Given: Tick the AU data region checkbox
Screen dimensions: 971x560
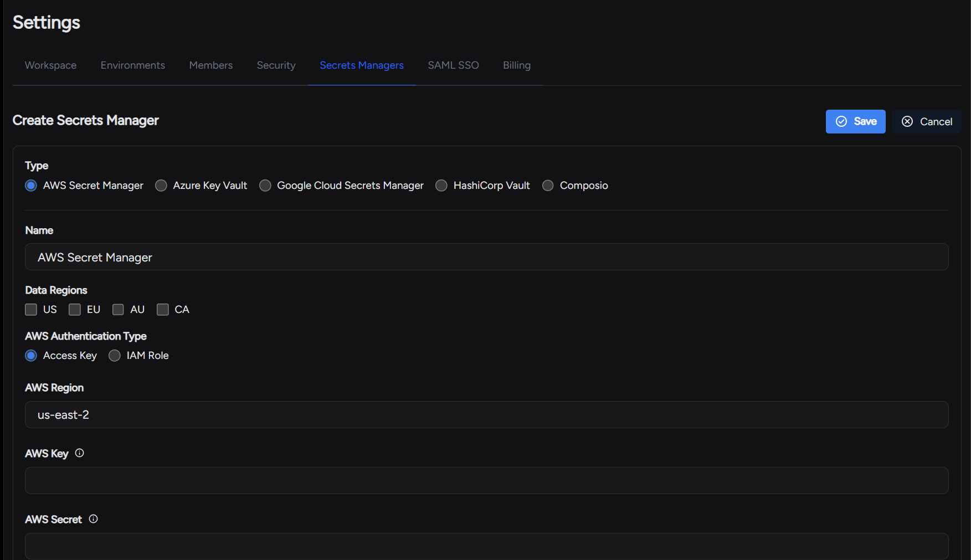Looking at the screenshot, I should (118, 310).
